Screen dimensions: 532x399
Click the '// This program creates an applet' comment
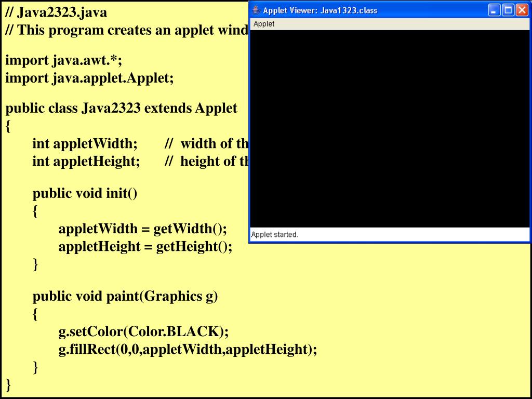(x=126, y=30)
